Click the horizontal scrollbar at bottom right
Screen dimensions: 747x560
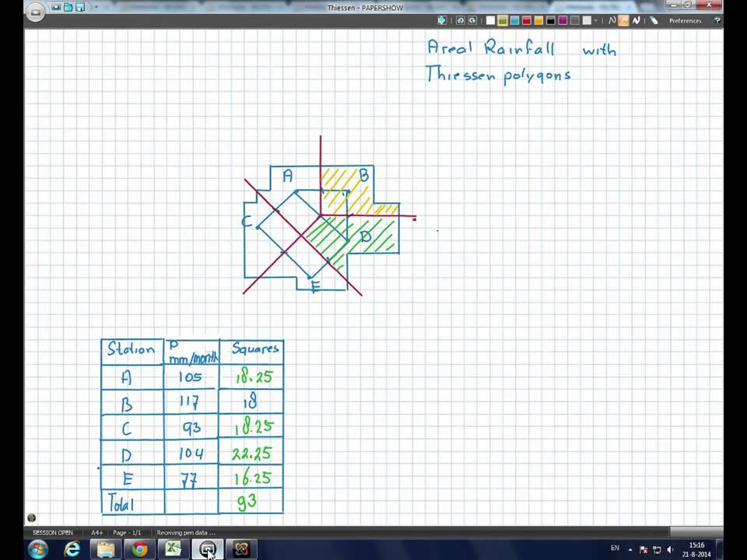pos(696,532)
